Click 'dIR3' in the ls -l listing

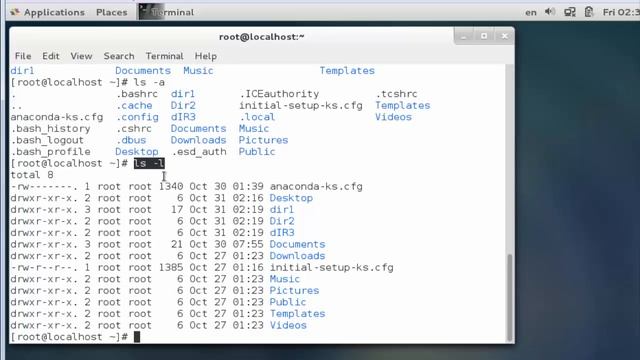(282, 233)
